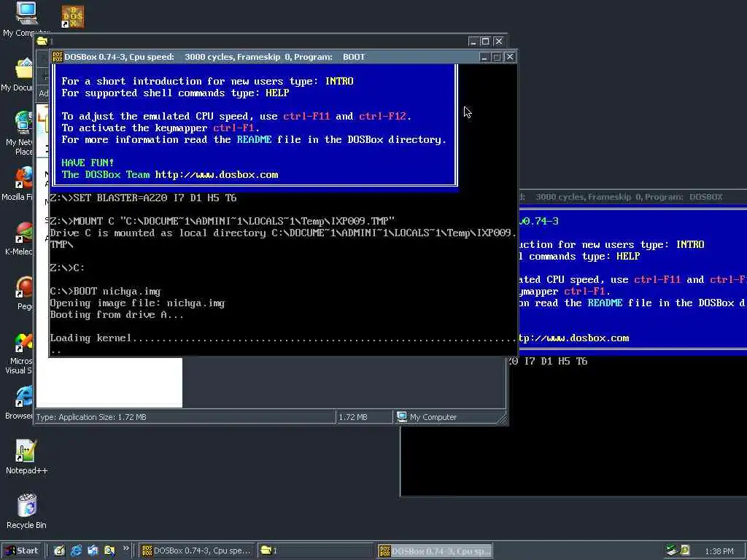This screenshot has height=560, width=747.
Task: Click 'http://www.dosbox.com' in the background DOSBox window
Action: (x=574, y=338)
